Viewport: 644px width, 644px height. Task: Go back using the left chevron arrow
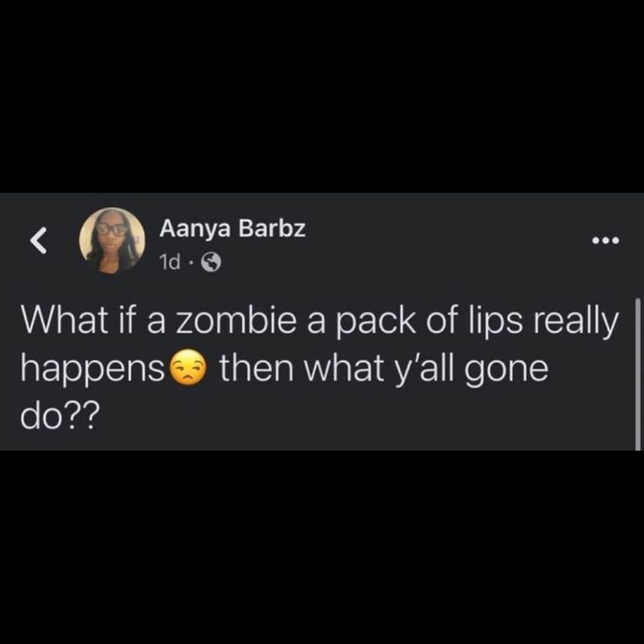click(x=39, y=240)
